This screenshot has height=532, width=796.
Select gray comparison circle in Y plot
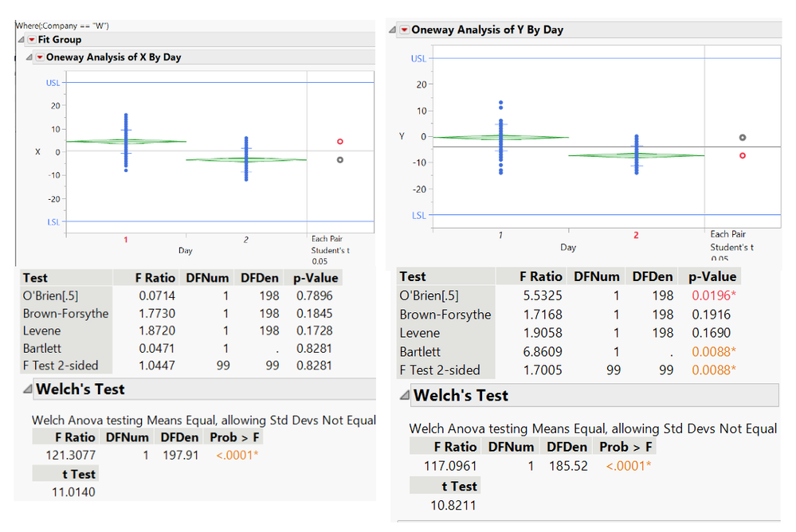(x=743, y=138)
